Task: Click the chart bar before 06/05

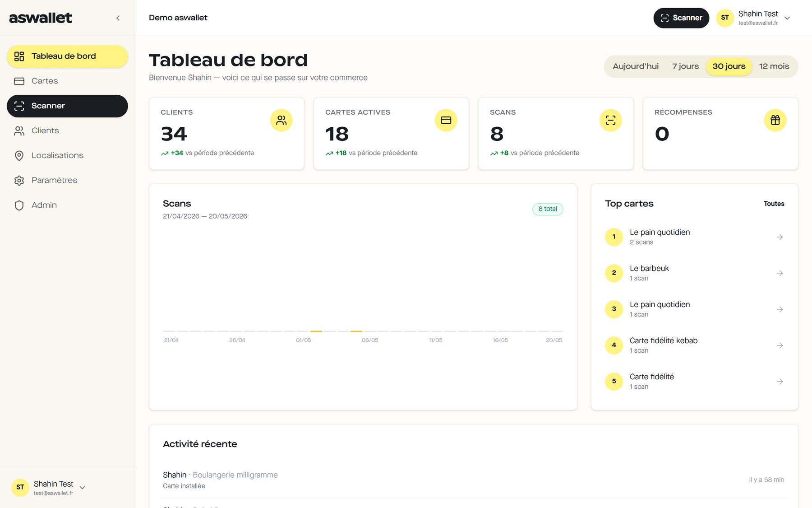Action: [x=356, y=331]
